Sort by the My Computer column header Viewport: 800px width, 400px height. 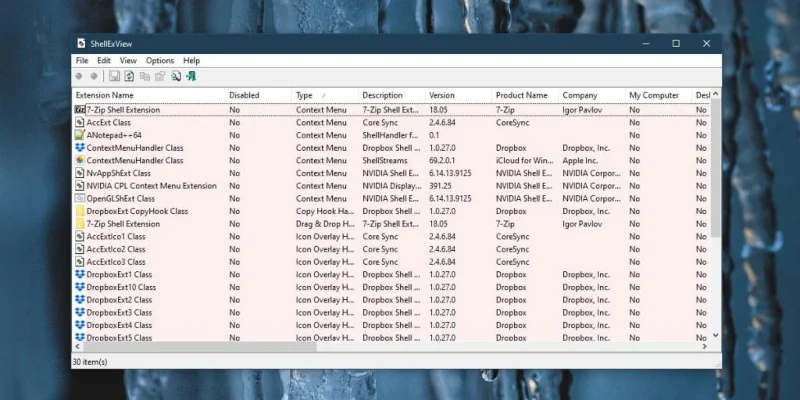tap(659, 95)
